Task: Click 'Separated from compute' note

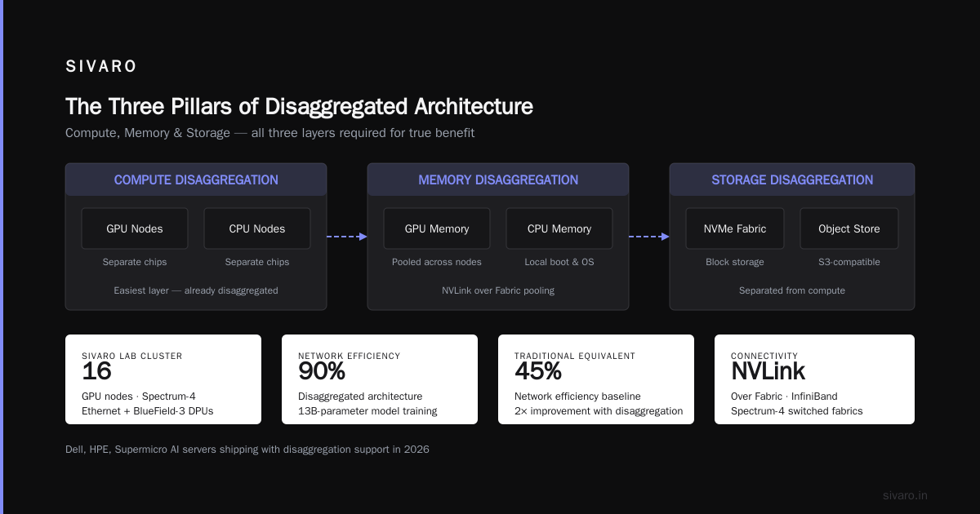Action: tap(792, 290)
